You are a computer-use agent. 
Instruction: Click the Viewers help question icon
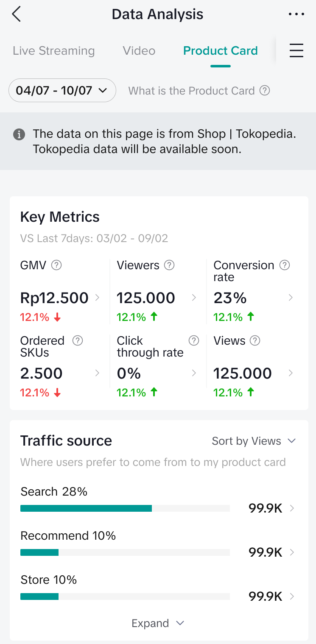[169, 265]
